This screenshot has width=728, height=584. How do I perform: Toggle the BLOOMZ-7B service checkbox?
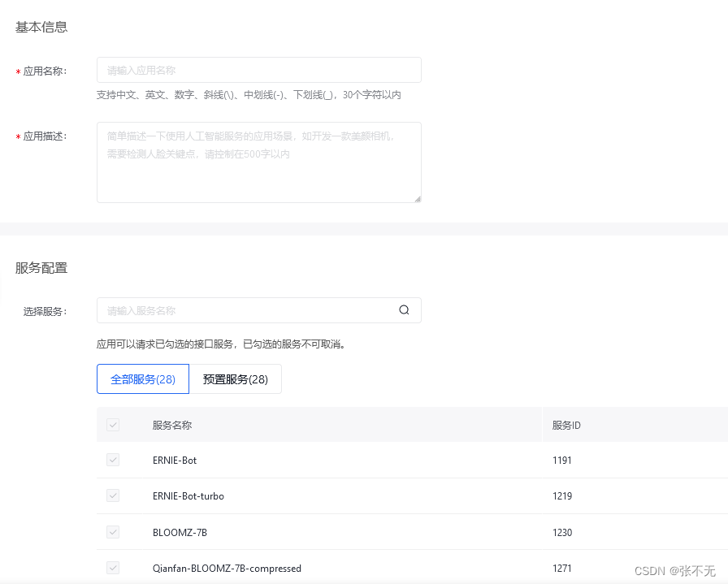tap(113, 532)
